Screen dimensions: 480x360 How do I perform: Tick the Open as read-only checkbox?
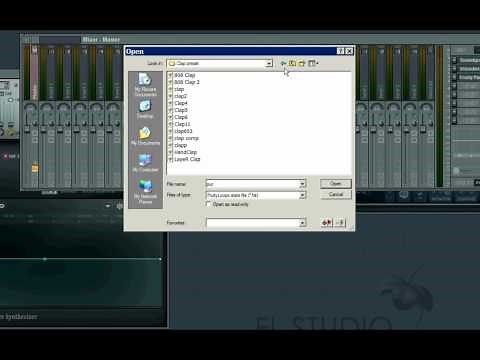point(209,204)
